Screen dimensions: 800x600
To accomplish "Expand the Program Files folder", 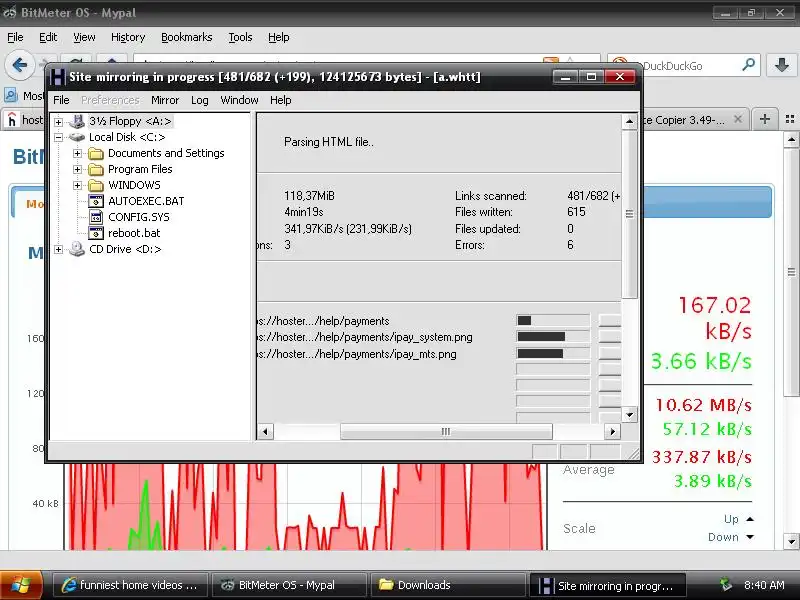I will tap(77, 169).
